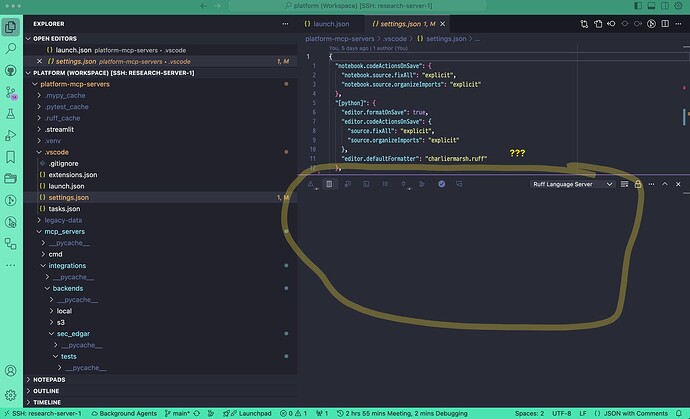Open the Terminal panel tab icon
This screenshot has width=690, height=419.
tap(366, 184)
